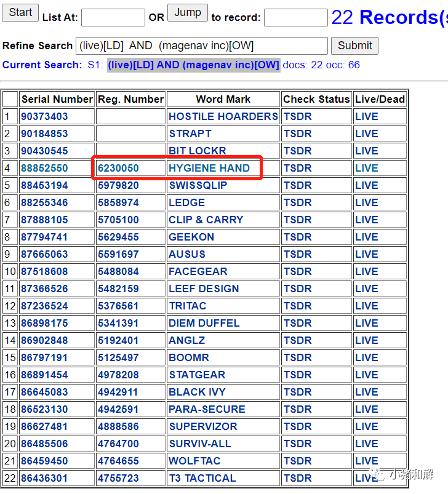The image size is (448, 494).
Task: Open the HYGIENE HAND word mark
Action: pos(209,168)
